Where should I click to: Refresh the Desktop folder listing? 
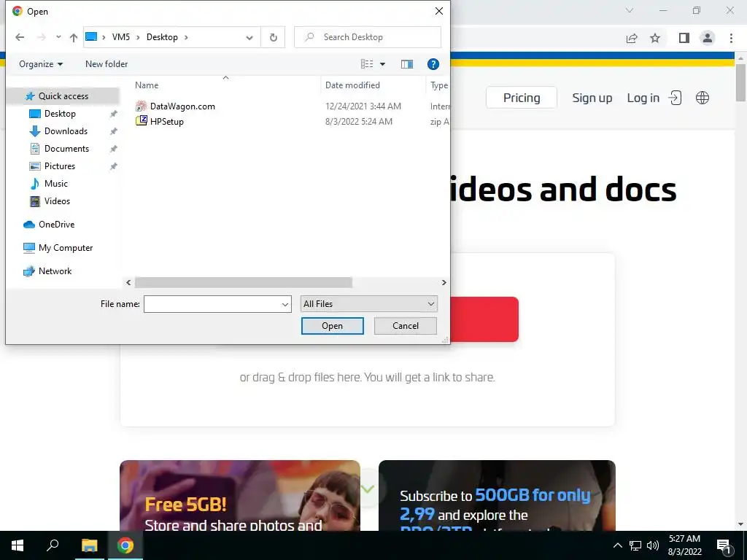[x=274, y=37]
